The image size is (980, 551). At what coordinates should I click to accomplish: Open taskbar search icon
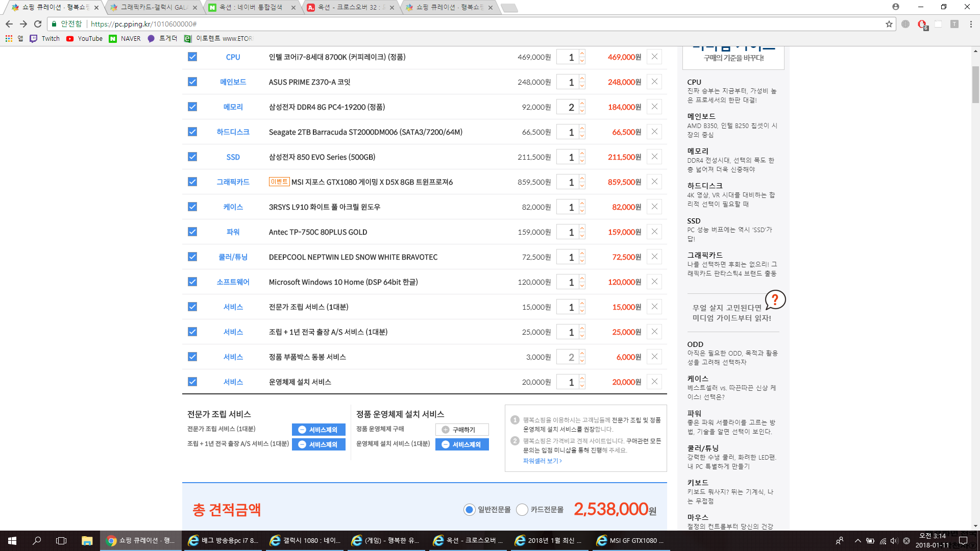pos(37,540)
